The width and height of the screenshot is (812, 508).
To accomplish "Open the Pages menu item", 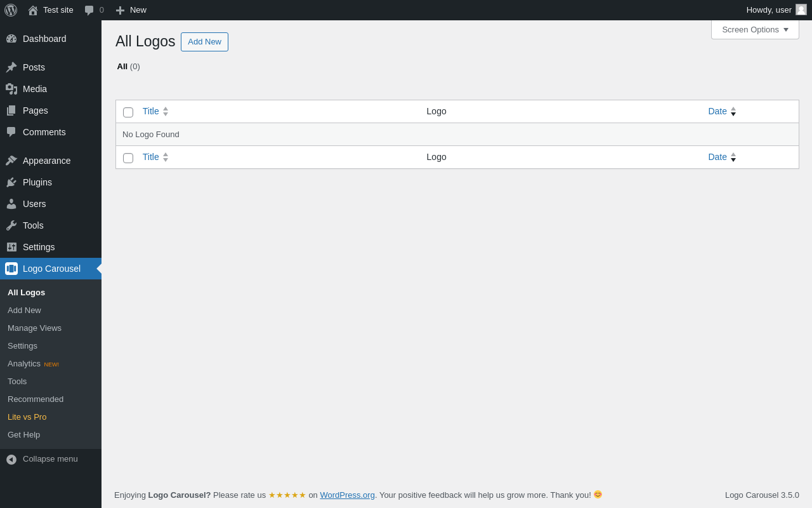I will pos(51,110).
